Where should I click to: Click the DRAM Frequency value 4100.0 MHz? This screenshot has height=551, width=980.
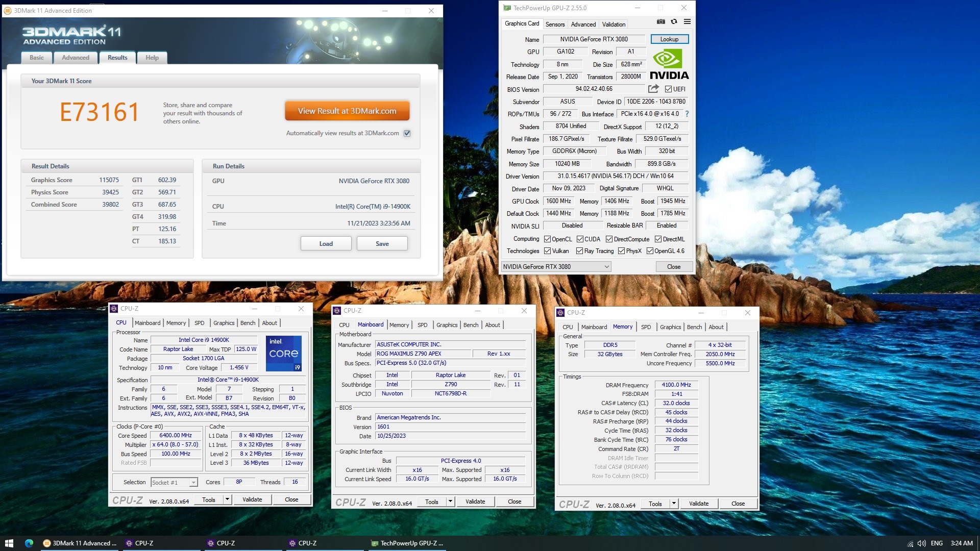(x=676, y=385)
